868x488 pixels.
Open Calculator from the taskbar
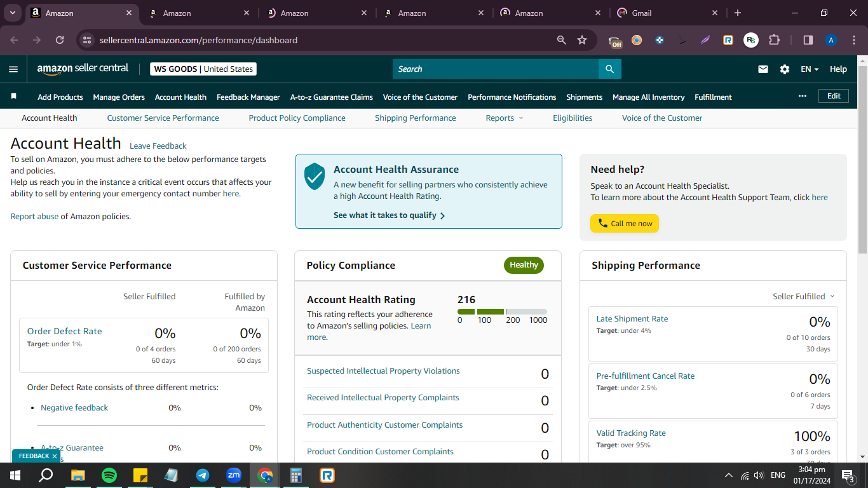coord(296,475)
